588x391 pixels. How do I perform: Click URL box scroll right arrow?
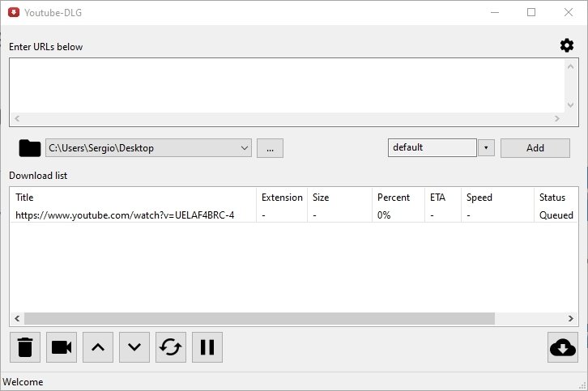coord(557,118)
